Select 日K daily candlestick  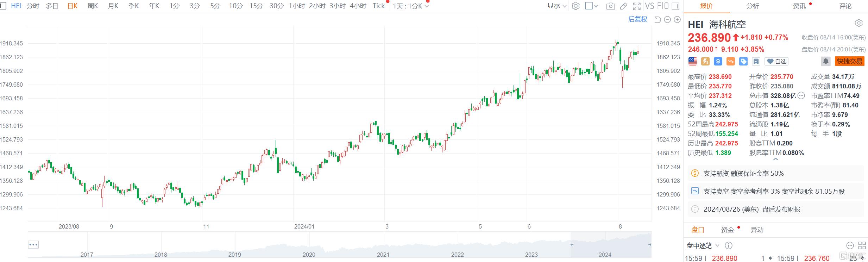click(73, 6)
